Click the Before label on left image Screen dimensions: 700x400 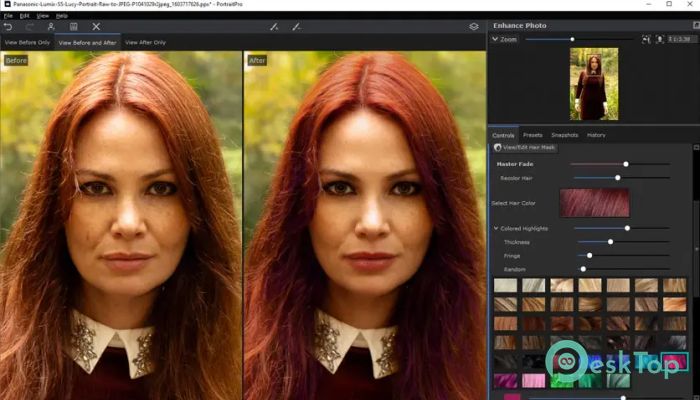(16, 60)
